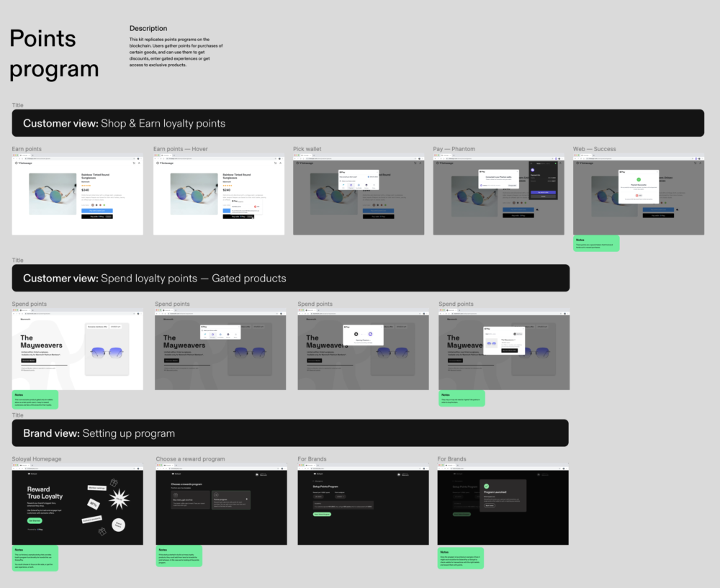Select the Pick wallet frame label
720x588 pixels.
(307, 149)
